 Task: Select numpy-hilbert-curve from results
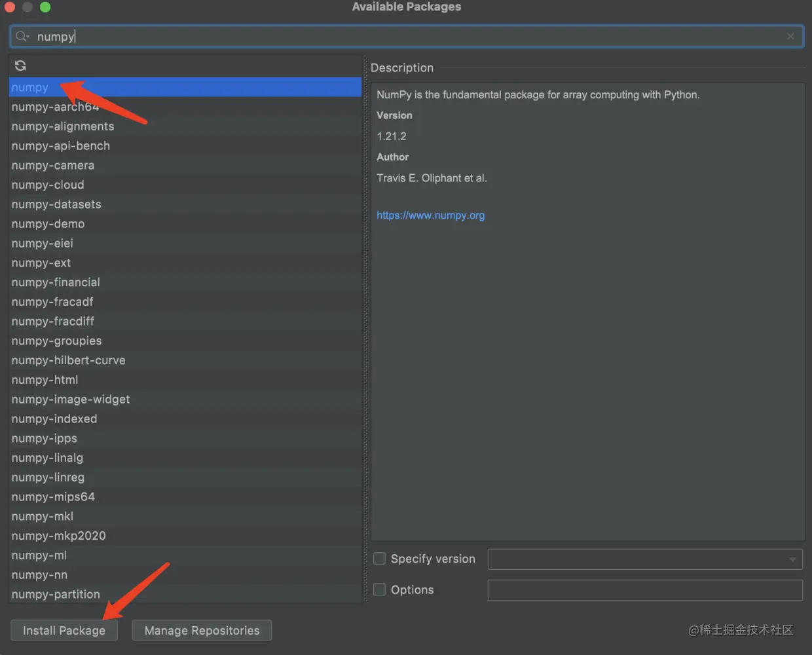(68, 360)
